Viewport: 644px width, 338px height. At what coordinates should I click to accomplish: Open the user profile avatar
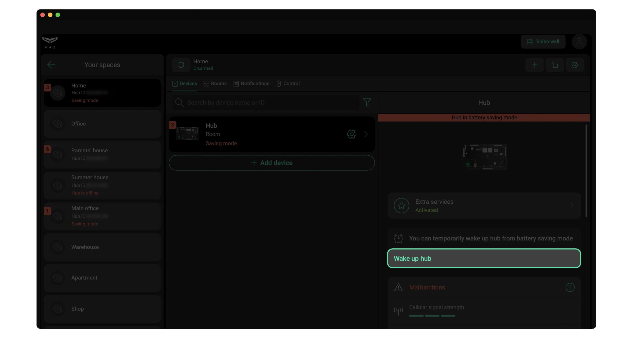579,42
